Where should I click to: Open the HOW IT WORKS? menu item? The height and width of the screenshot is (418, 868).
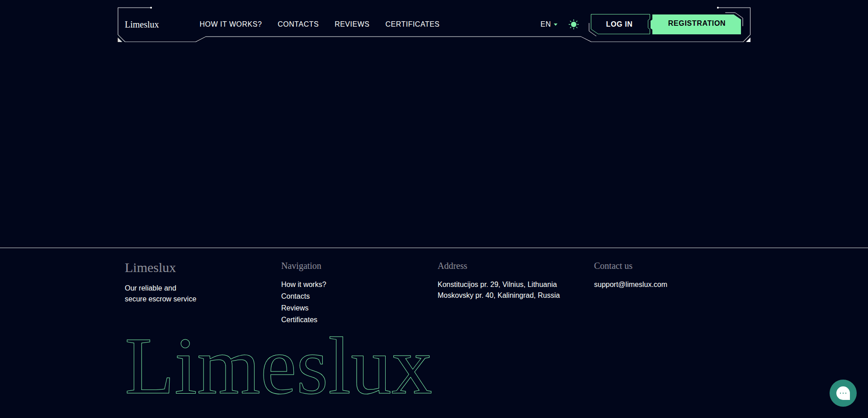[231, 24]
